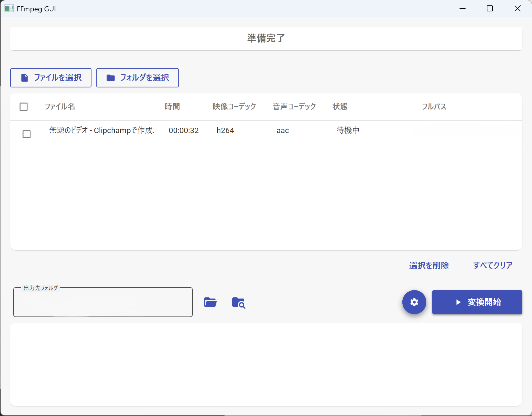This screenshot has height=416, width=532.
Task: Click the ファイル名 column header
Action: pos(60,106)
